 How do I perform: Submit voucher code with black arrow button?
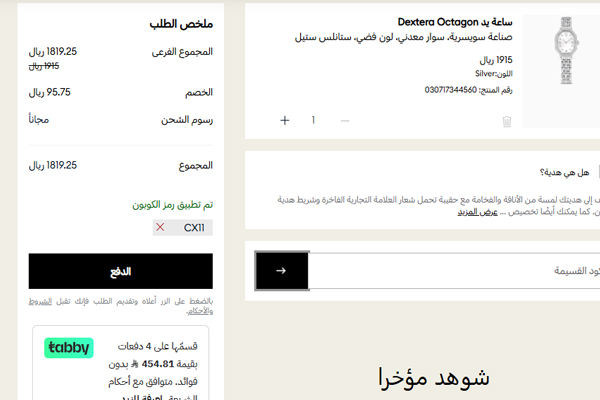pos(281,270)
